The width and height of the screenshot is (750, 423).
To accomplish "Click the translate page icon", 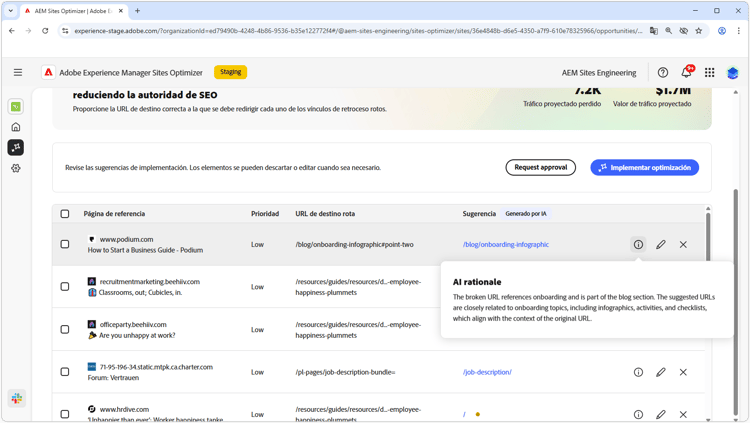I will (653, 31).
